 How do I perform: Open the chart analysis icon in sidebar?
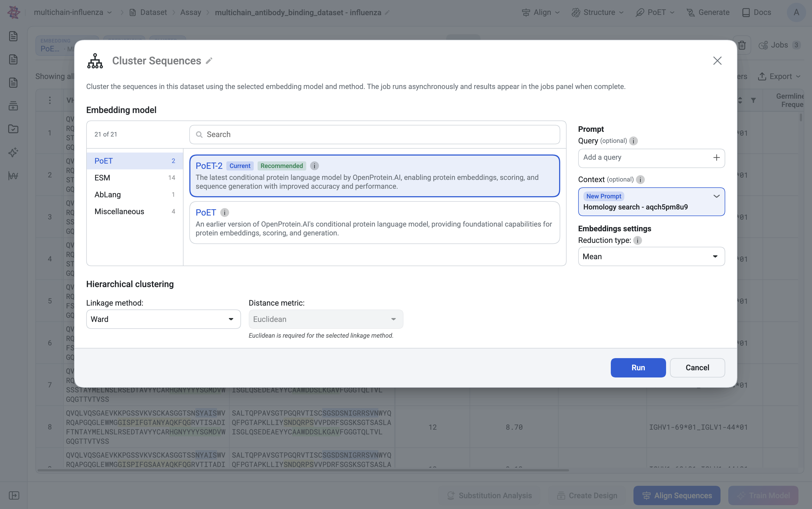tap(13, 176)
